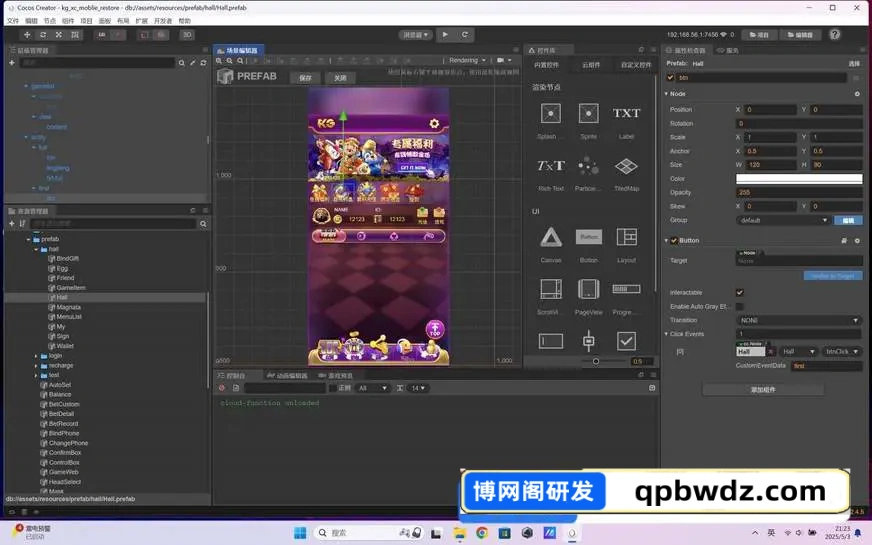Open the Group default dropdown
Viewport: 872px width, 545px height.
[782, 220]
